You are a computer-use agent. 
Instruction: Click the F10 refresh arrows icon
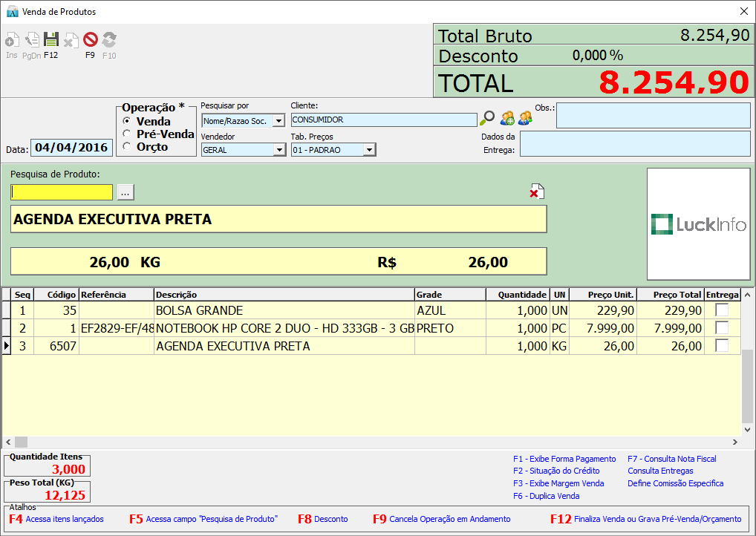pos(109,40)
